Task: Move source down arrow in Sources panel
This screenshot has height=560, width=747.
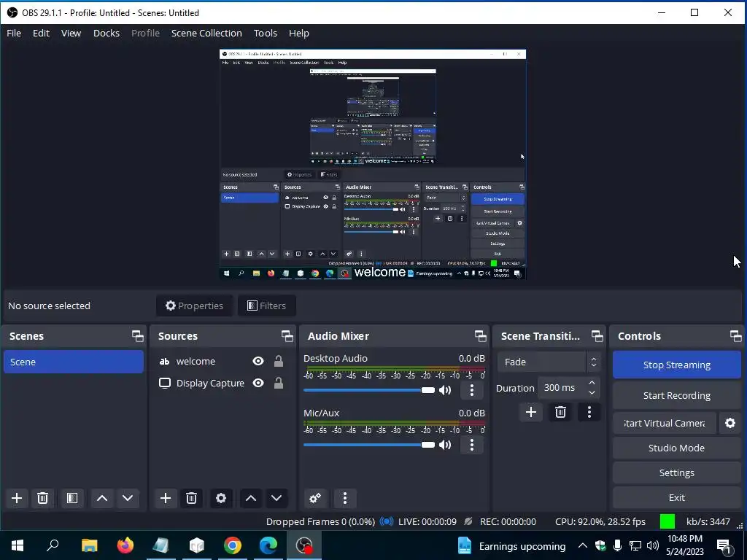Action: click(x=276, y=498)
